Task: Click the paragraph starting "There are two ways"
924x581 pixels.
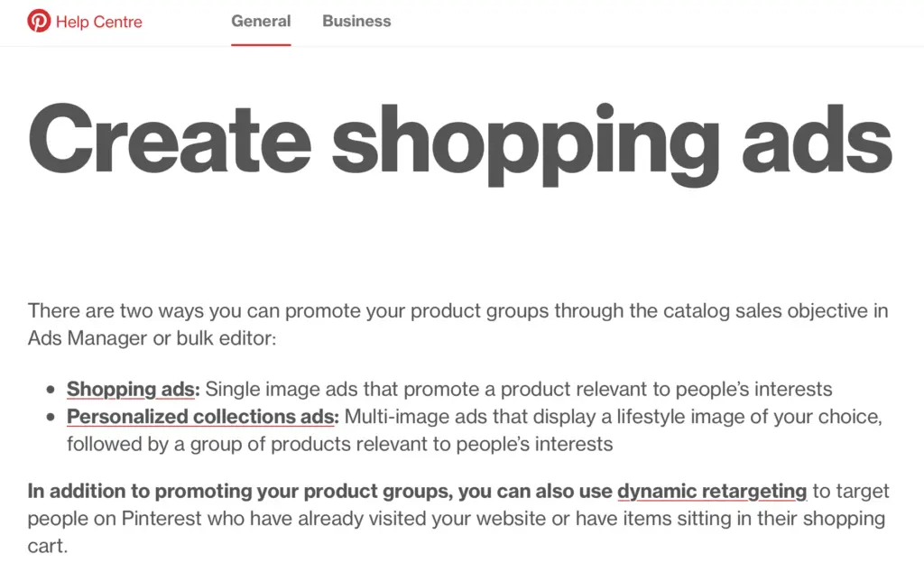Action: click(457, 311)
